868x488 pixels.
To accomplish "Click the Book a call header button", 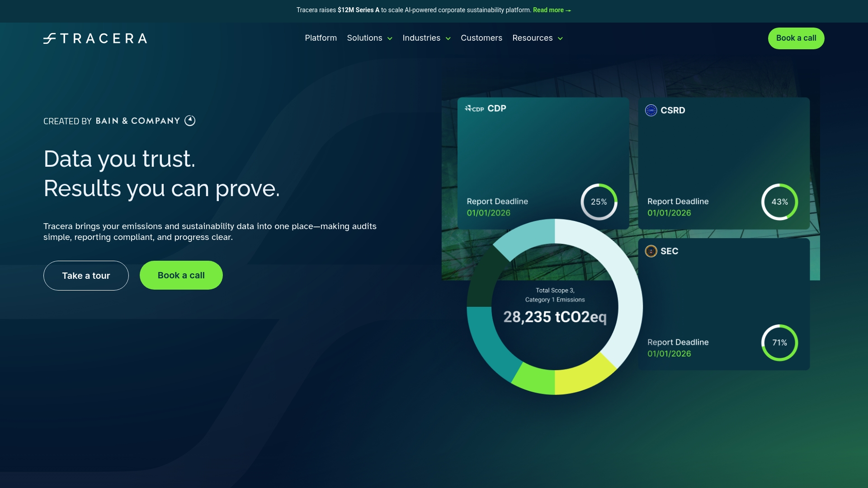I will pyautogui.click(x=796, y=38).
